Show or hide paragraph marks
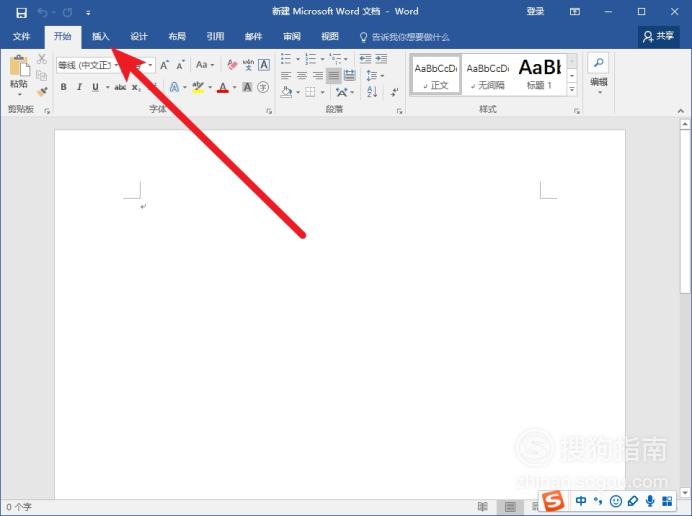The width and height of the screenshot is (692, 516). click(x=395, y=92)
